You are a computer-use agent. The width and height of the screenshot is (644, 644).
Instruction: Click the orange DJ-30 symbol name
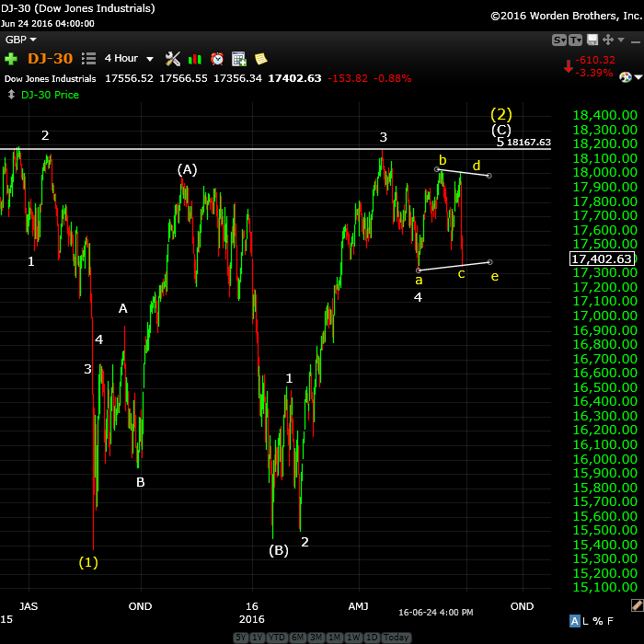click(x=50, y=59)
